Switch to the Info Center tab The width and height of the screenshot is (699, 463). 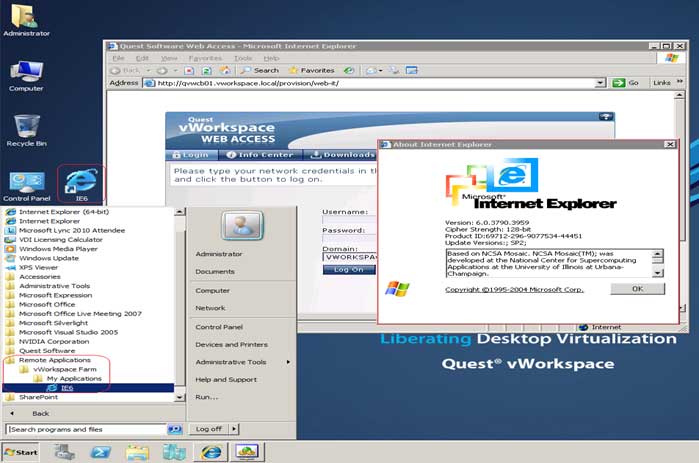[260, 155]
